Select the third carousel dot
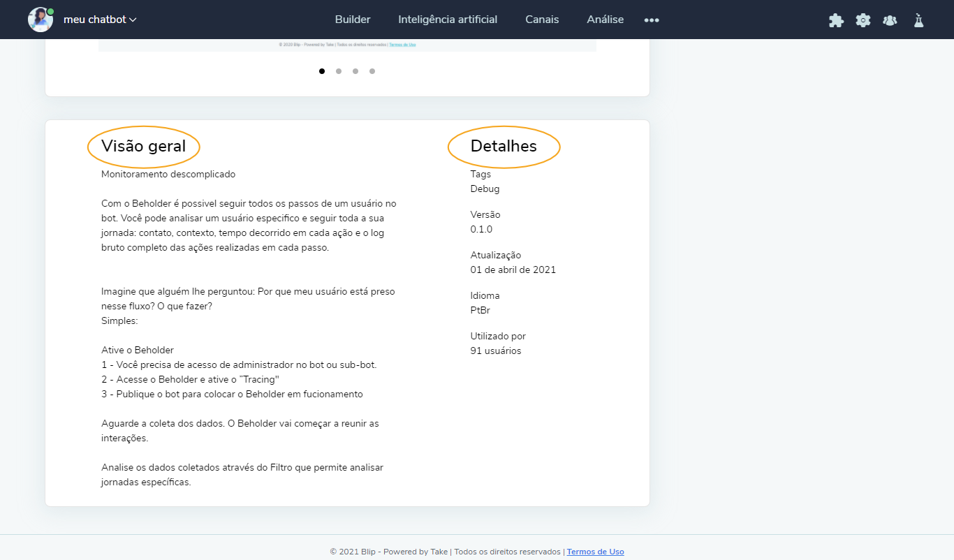 [x=355, y=71]
